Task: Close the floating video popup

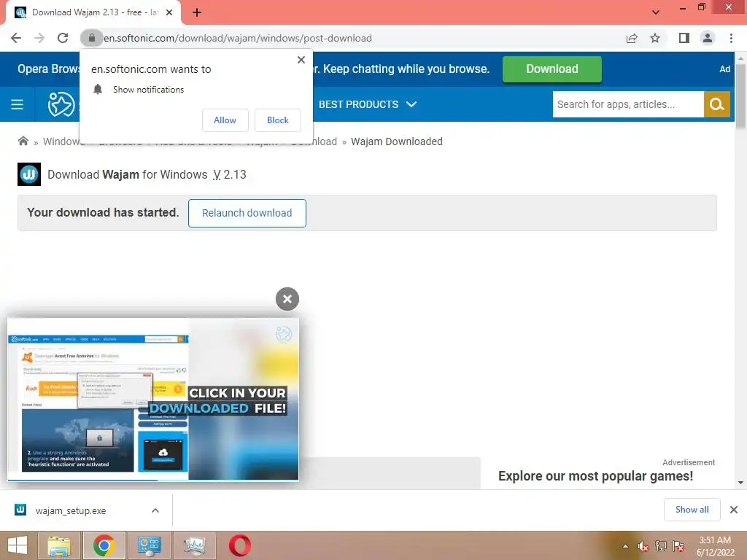Action: pos(287,299)
